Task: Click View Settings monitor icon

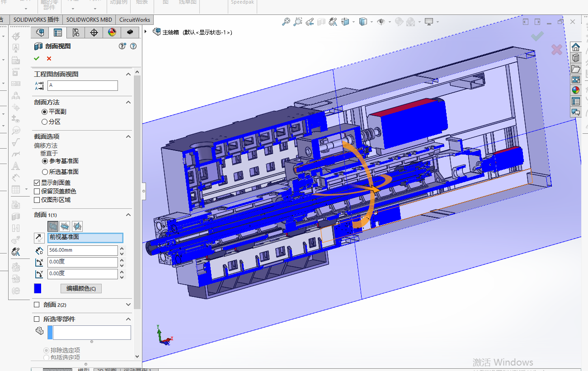Action: tap(429, 21)
